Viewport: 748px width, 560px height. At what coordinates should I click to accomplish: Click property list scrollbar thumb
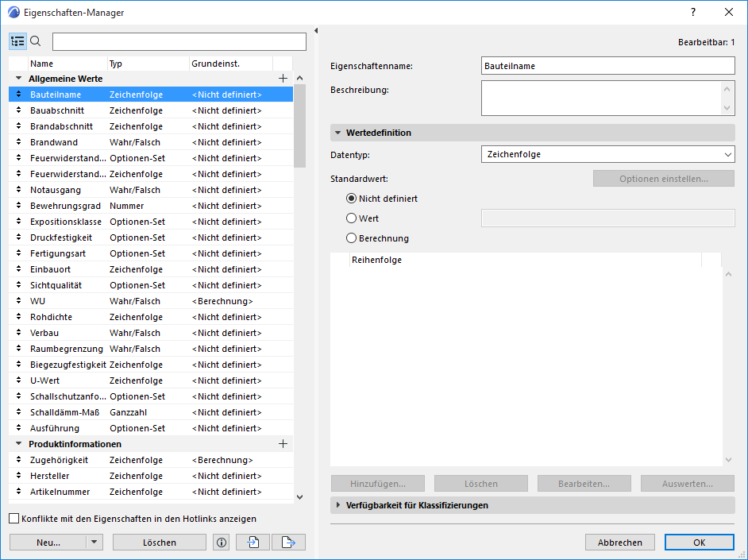click(299, 126)
